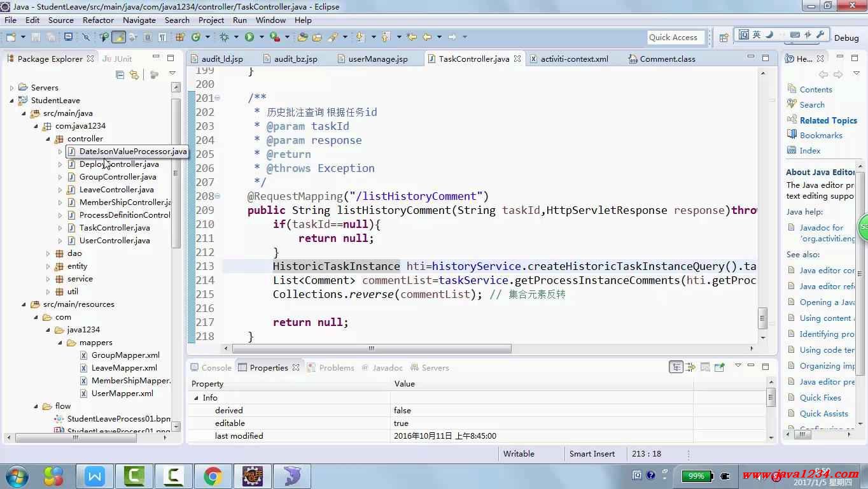The height and width of the screenshot is (489, 868).
Task: Open the Quick Fixes help topic
Action: coord(820,398)
